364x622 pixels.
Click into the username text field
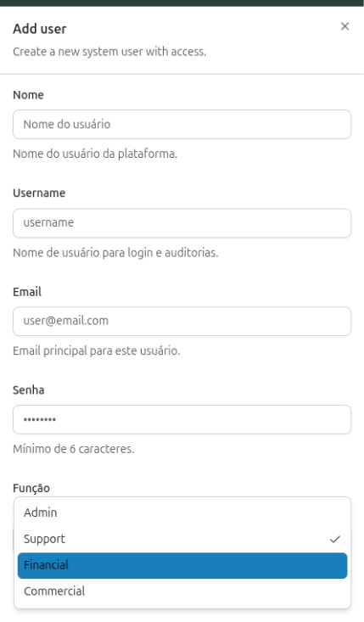coord(182,223)
